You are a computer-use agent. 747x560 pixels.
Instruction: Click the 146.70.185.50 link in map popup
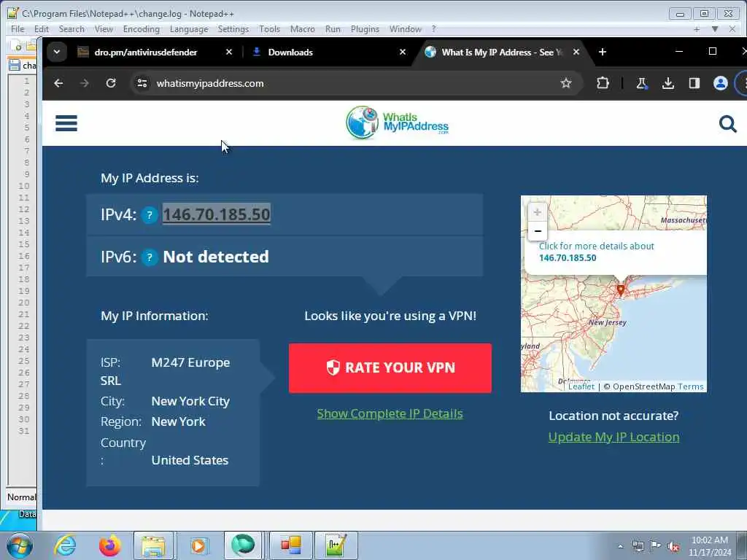568,257
